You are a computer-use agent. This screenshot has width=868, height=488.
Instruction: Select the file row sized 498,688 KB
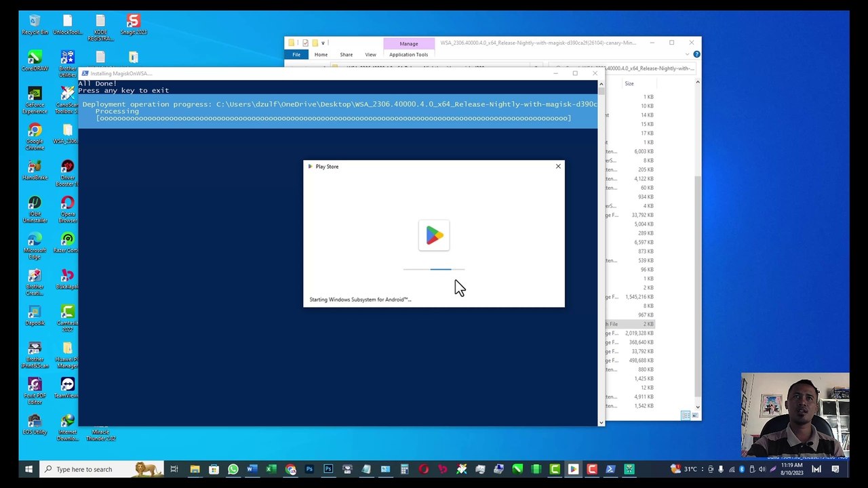click(629, 361)
